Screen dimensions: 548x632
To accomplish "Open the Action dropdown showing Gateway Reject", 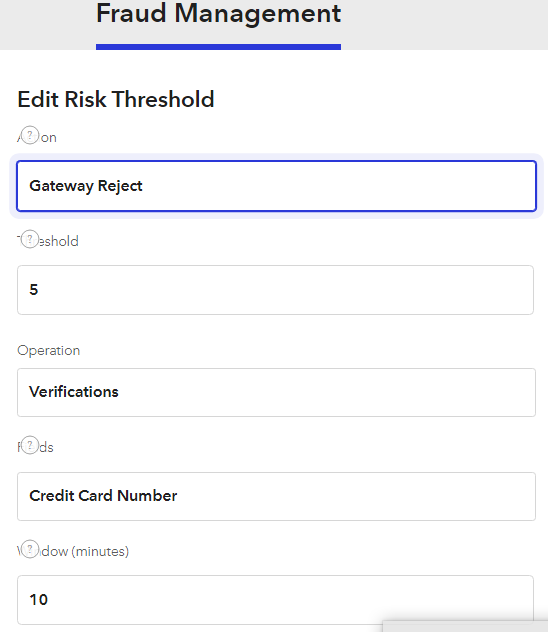I will point(276,186).
